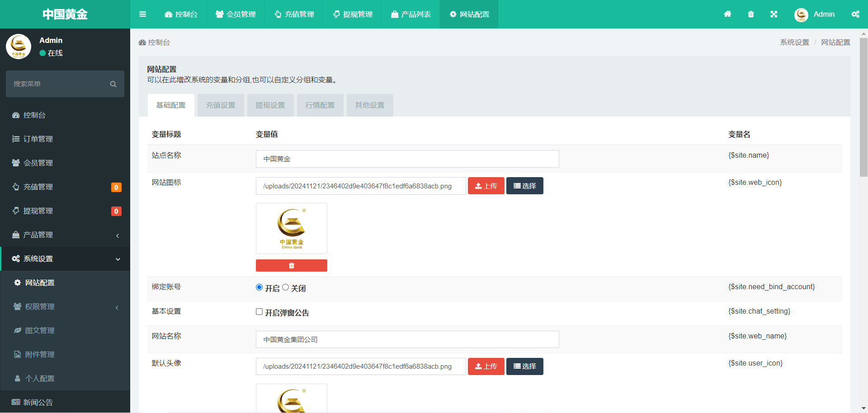Click the 站点名称 input field

click(x=407, y=159)
